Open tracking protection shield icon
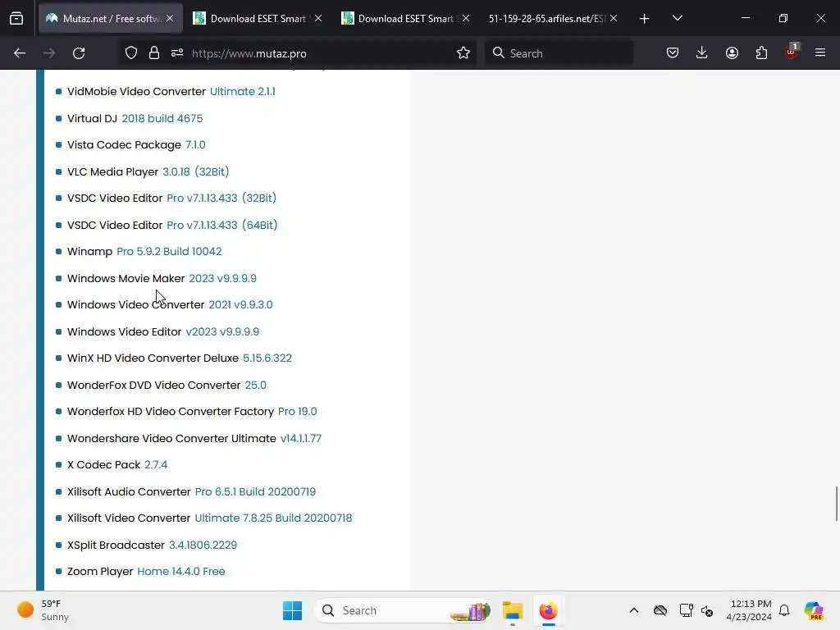The image size is (840, 630). 131,53
